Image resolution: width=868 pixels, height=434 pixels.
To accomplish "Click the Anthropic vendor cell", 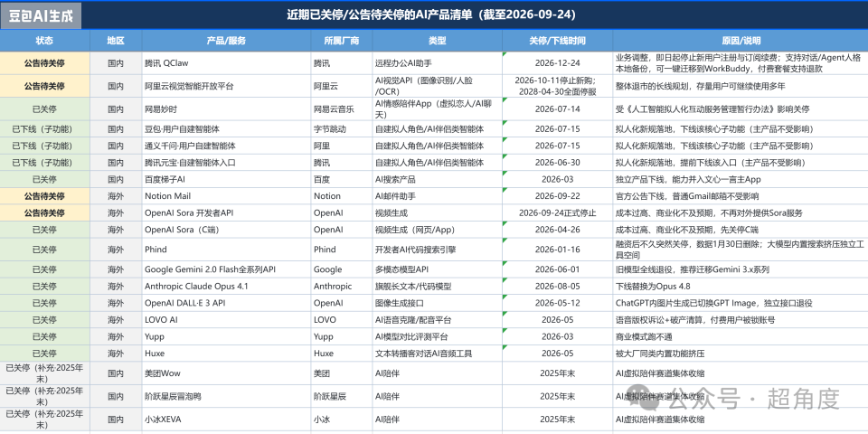I will click(x=342, y=287).
